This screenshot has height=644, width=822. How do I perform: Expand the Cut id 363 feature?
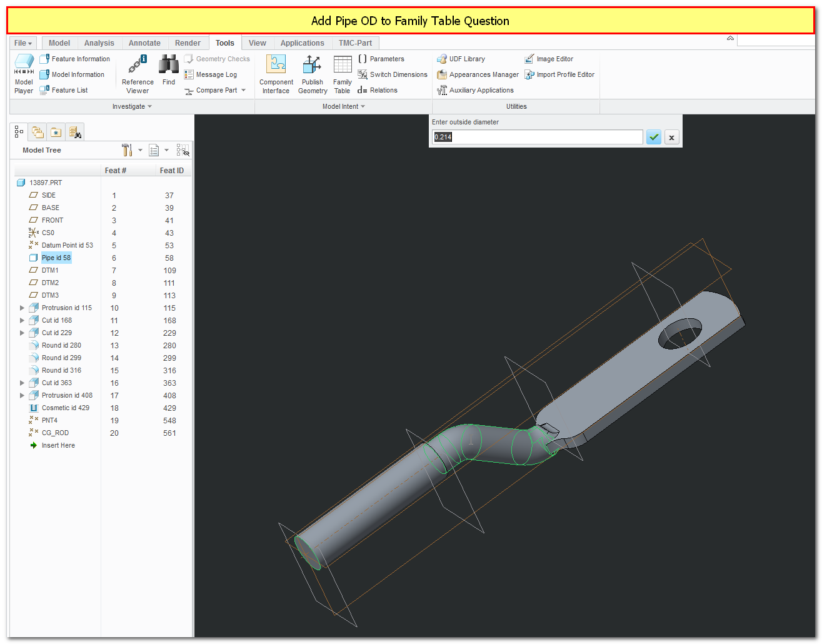click(x=23, y=383)
